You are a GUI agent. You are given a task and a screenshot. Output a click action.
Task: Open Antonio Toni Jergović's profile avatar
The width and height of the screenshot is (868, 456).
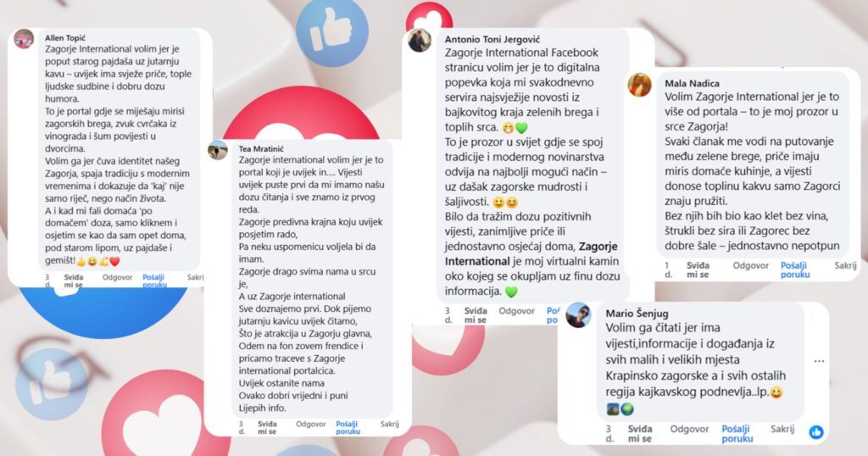coord(420,41)
